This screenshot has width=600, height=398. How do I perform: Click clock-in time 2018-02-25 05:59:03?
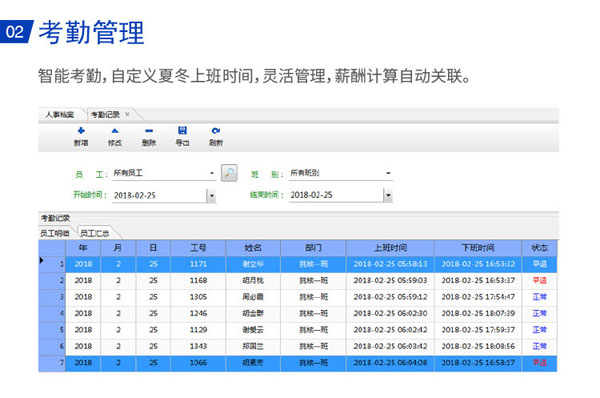pos(390,281)
